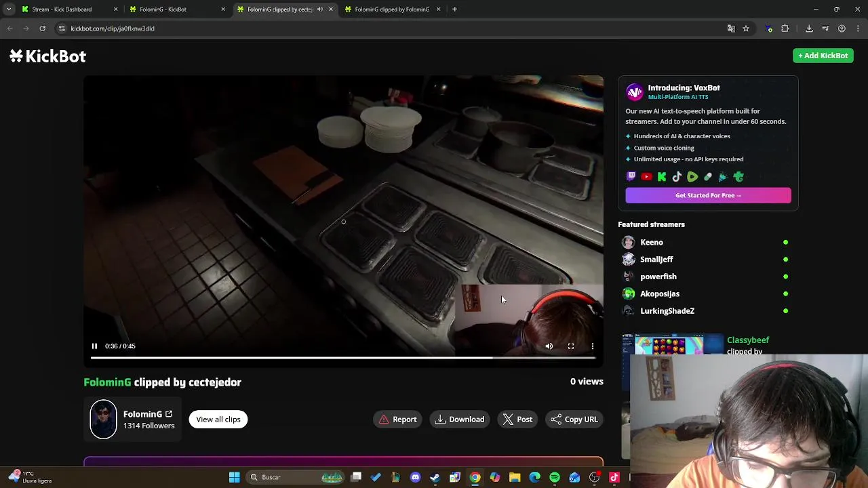
Task: Seek along the video progress bar
Action: point(343,358)
